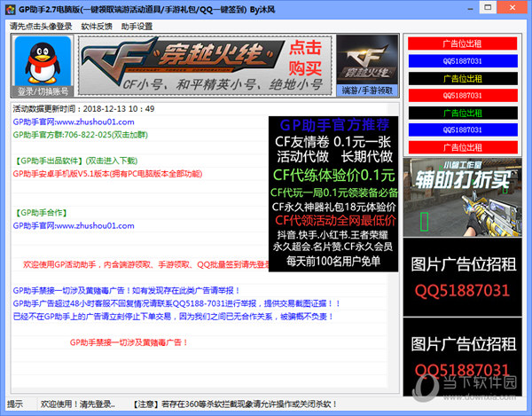This screenshot has width=532, height=416.
Task: Click the second blue QQ51887031 button
Action: click(463, 130)
